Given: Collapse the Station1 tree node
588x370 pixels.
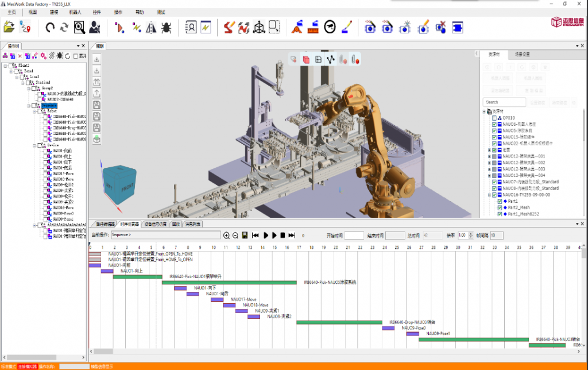Looking at the screenshot, I should 23,83.
